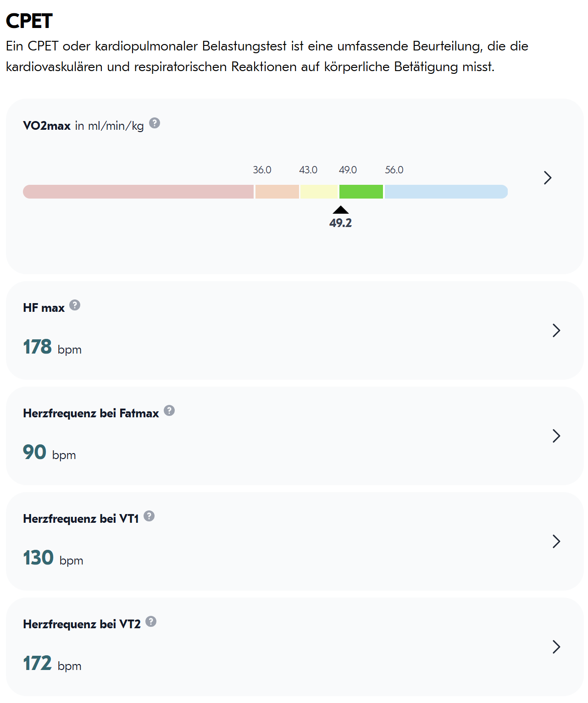Viewport: 588px width, 703px height.
Task: Open Fatmax heart rate details chevron
Action: pyautogui.click(x=556, y=436)
